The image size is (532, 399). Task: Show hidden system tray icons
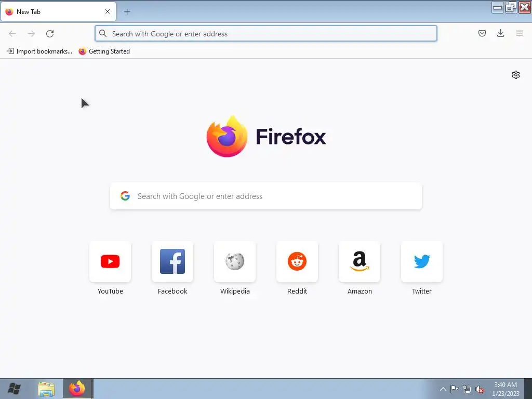point(443,389)
